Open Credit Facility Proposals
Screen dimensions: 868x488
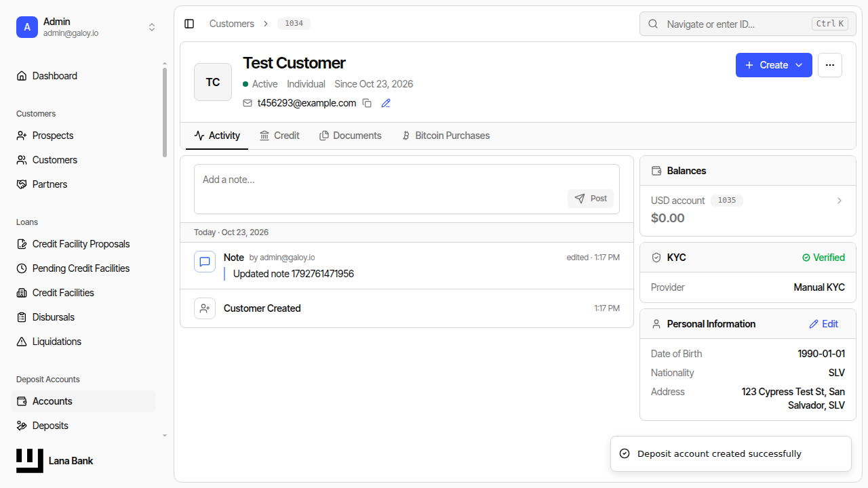pyautogui.click(x=83, y=244)
